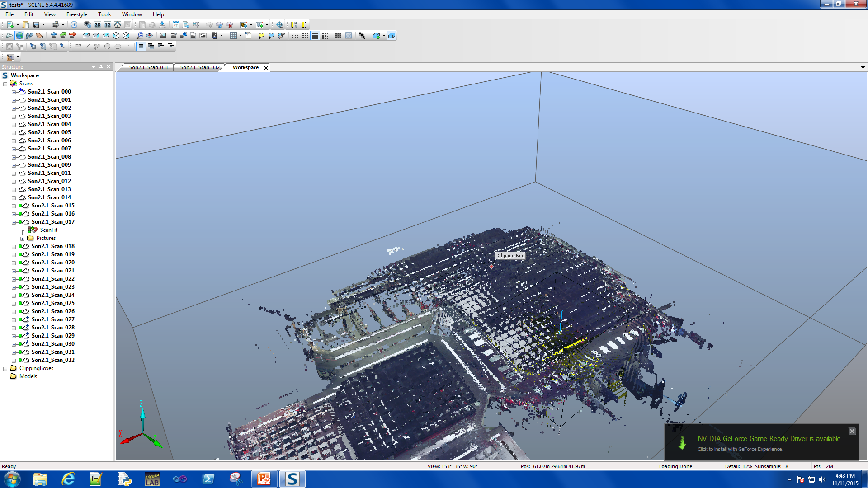Click the Save floppy disk icon
868x488 pixels.
[x=36, y=25]
